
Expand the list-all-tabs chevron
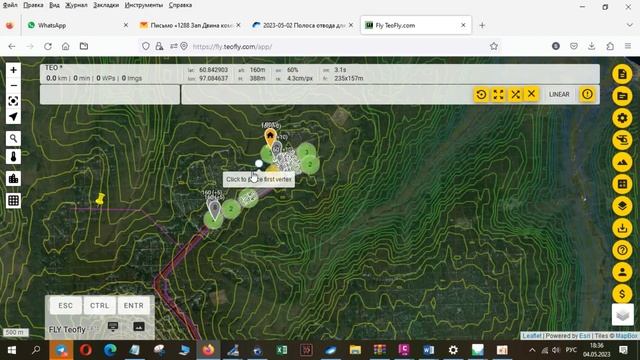(629, 25)
